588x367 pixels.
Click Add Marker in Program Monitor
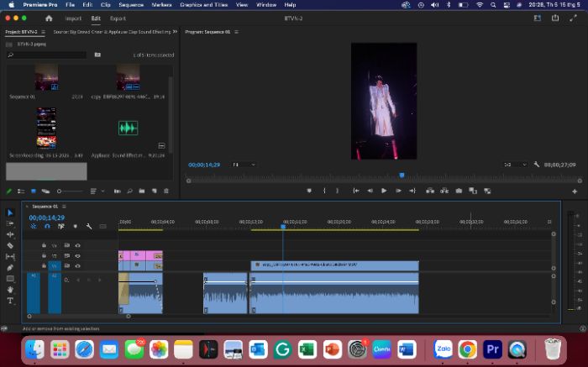pyautogui.click(x=309, y=191)
